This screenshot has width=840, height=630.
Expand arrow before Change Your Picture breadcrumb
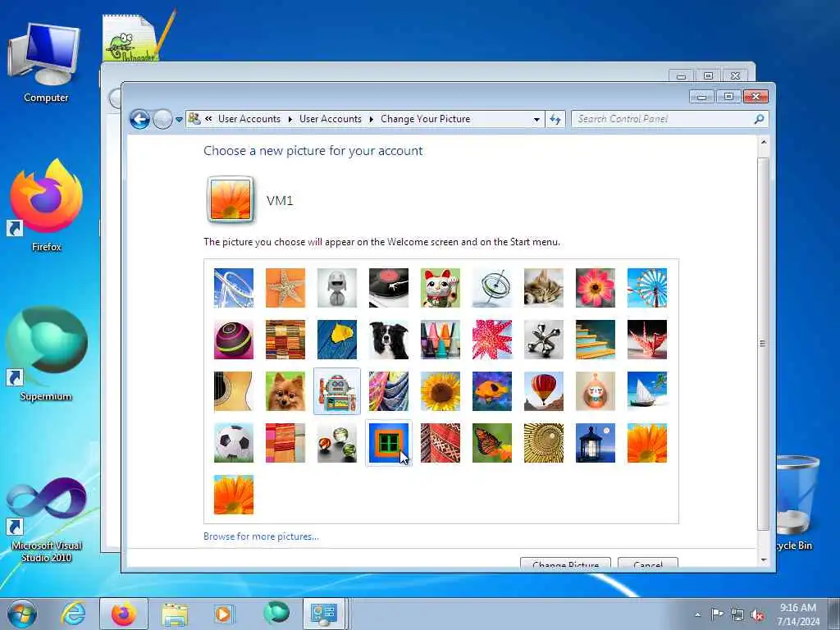(x=372, y=119)
